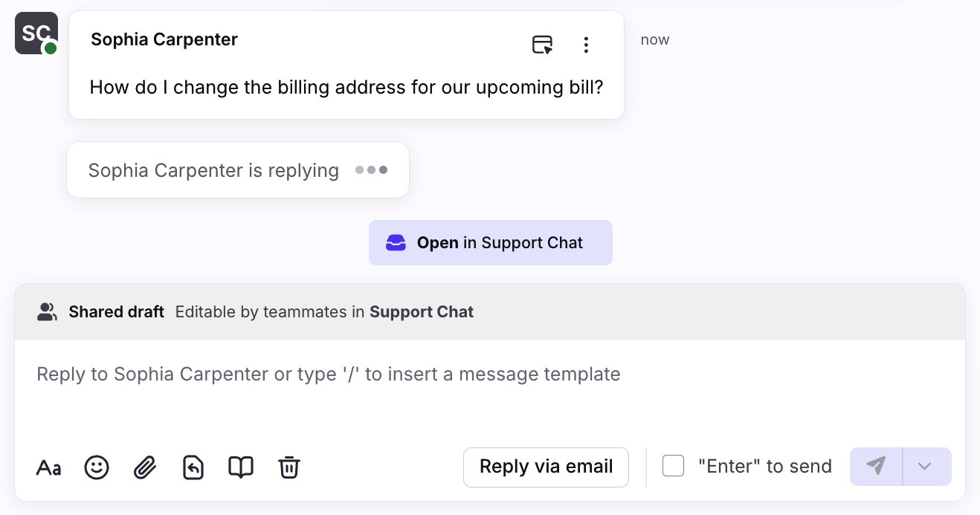Screen dimensions: 980x515
Task: Enable the "Enter" to send checkbox
Action: [673, 466]
